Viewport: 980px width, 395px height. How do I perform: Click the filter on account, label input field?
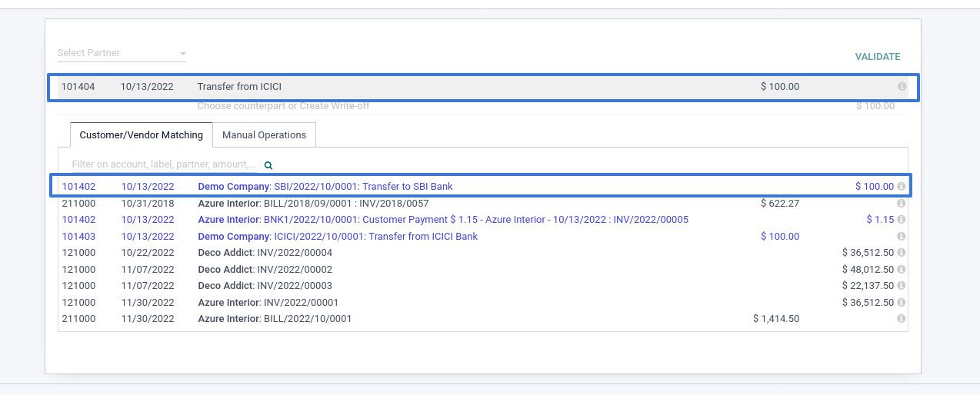coord(163,164)
